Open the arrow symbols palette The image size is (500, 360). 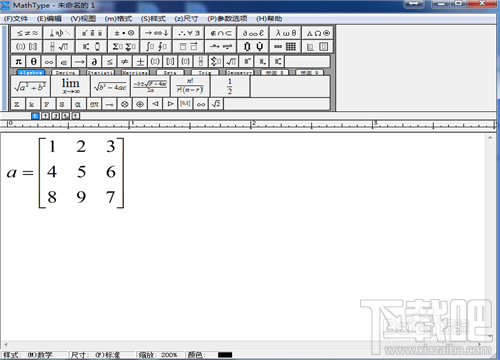click(157, 33)
